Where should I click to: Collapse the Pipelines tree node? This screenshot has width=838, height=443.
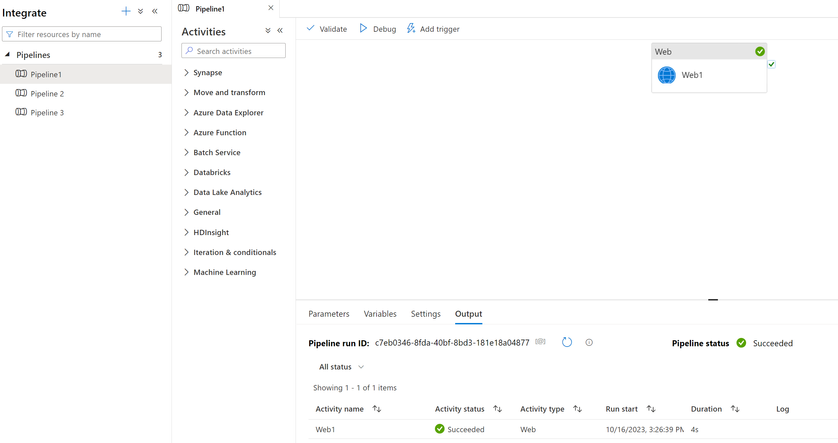(x=7, y=55)
